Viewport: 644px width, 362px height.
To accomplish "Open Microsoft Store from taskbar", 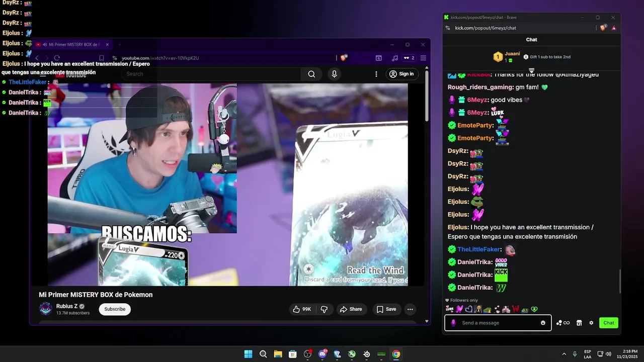I will coord(292,354).
